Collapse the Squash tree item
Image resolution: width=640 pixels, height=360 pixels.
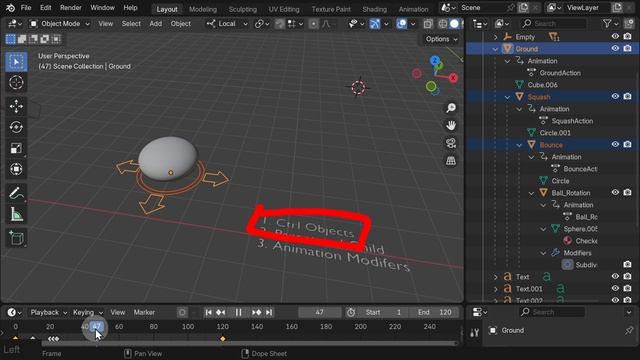click(x=507, y=97)
